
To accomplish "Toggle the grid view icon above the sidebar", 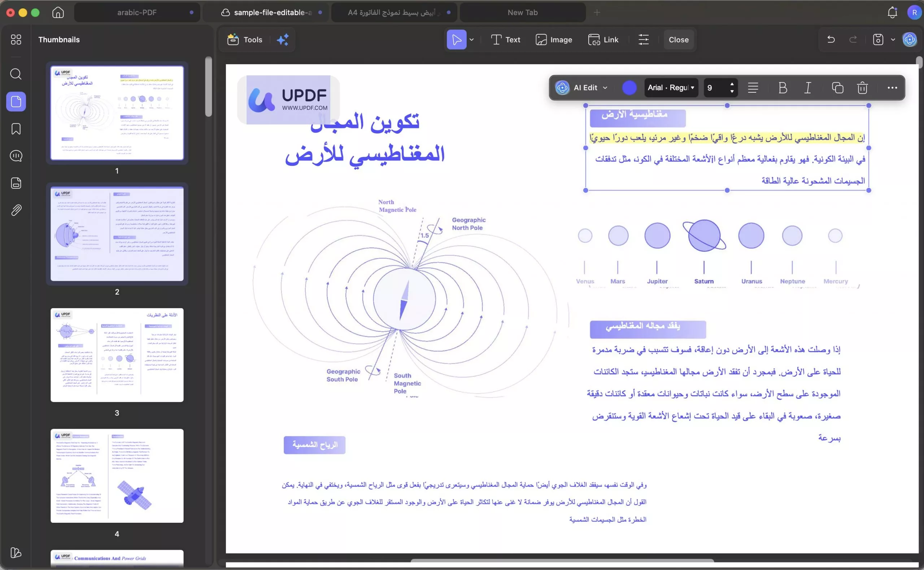I will (x=16, y=39).
